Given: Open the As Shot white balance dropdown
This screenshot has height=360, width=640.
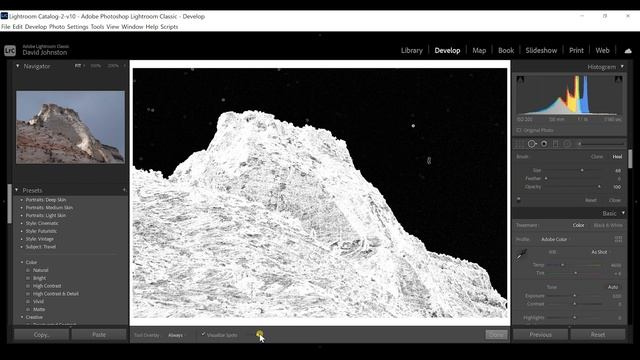Looking at the screenshot, I should pyautogui.click(x=599, y=252).
